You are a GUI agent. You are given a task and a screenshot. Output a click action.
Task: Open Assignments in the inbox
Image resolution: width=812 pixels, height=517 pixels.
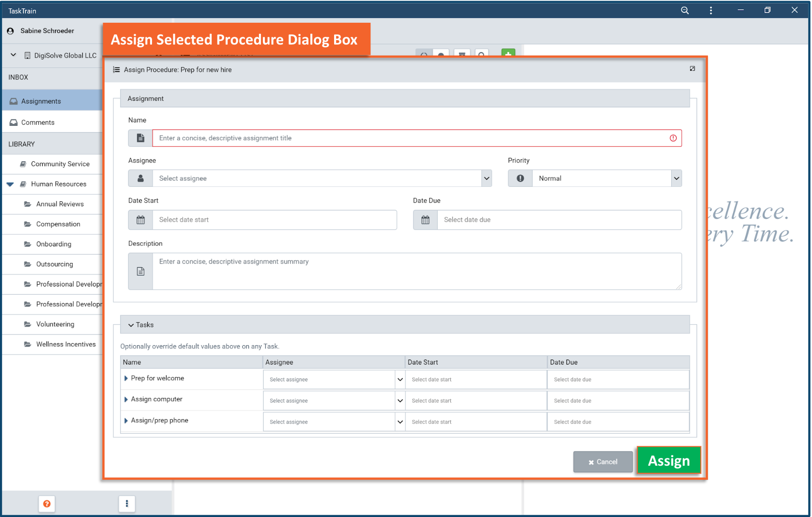tap(41, 101)
